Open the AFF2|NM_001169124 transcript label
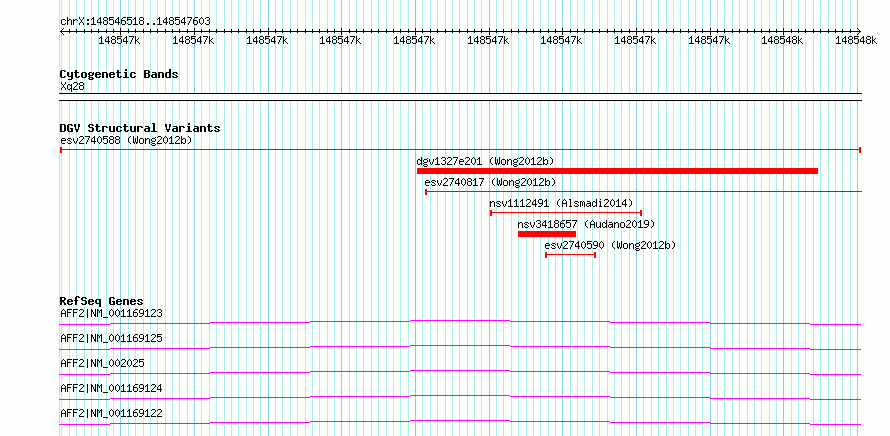This screenshot has height=436, width=890. click(111, 388)
